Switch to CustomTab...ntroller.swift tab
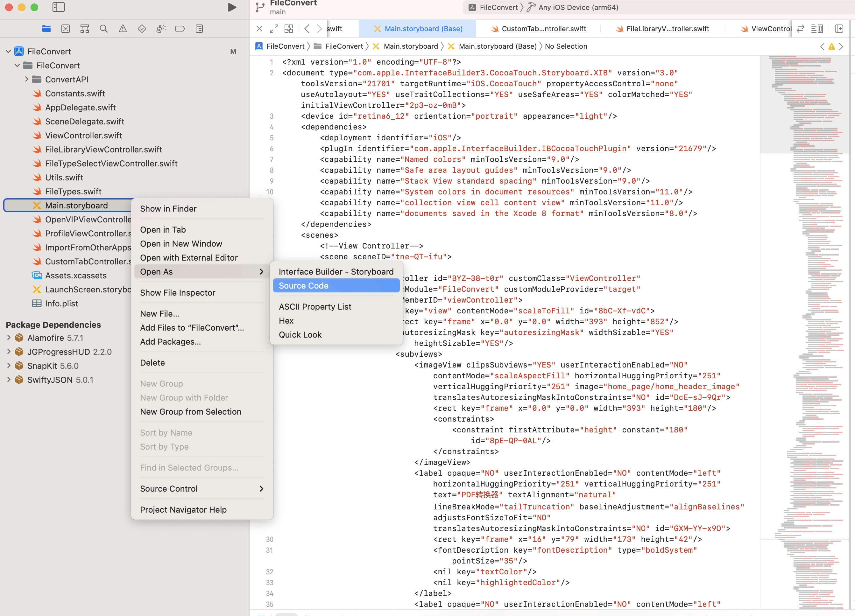The height and width of the screenshot is (616, 855). tap(538, 29)
